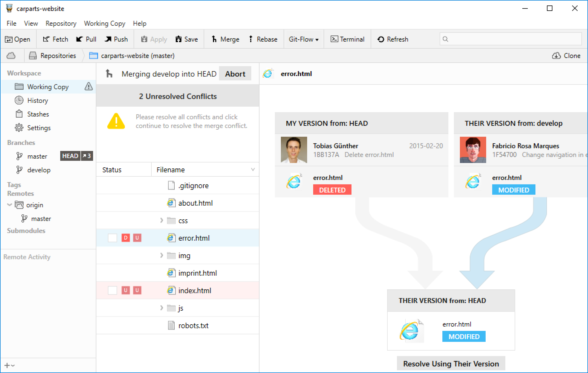Abort the merge in progress
The width and height of the screenshot is (588, 373).
[235, 74]
